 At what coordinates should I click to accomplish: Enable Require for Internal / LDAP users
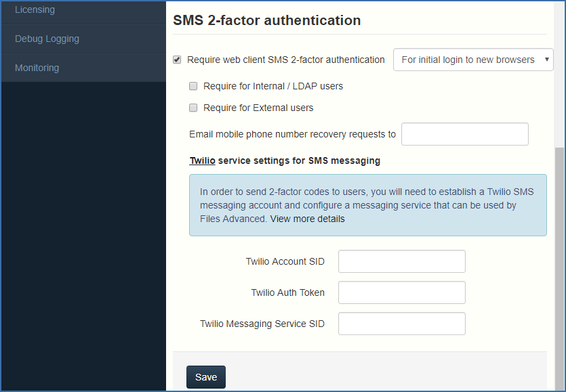click(193, 86)
